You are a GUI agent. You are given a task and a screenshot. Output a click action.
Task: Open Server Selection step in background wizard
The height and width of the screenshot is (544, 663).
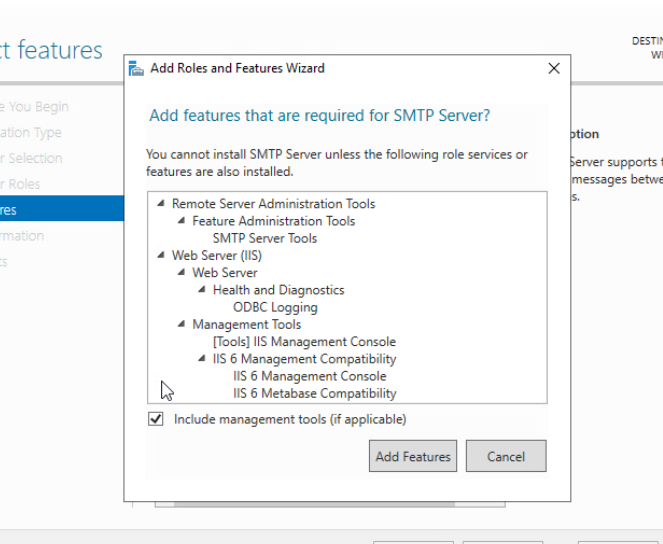(31, 158)
